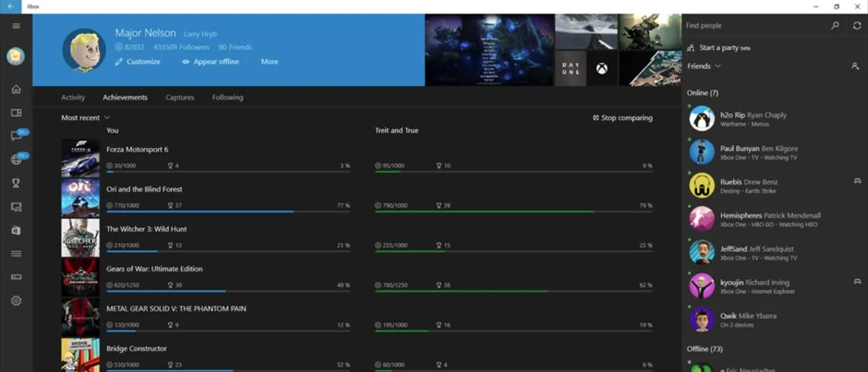Stop comparing achievements

click(623, 118)
